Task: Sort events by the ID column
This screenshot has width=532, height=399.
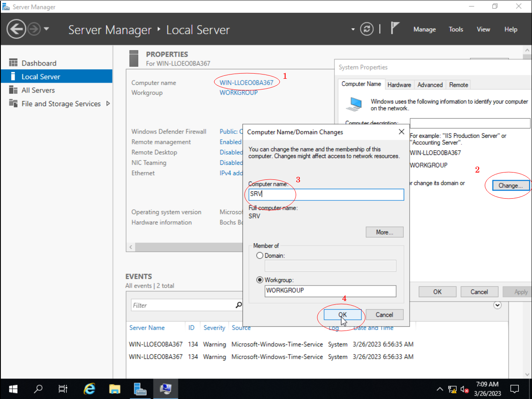Action: tap(191, 328)
